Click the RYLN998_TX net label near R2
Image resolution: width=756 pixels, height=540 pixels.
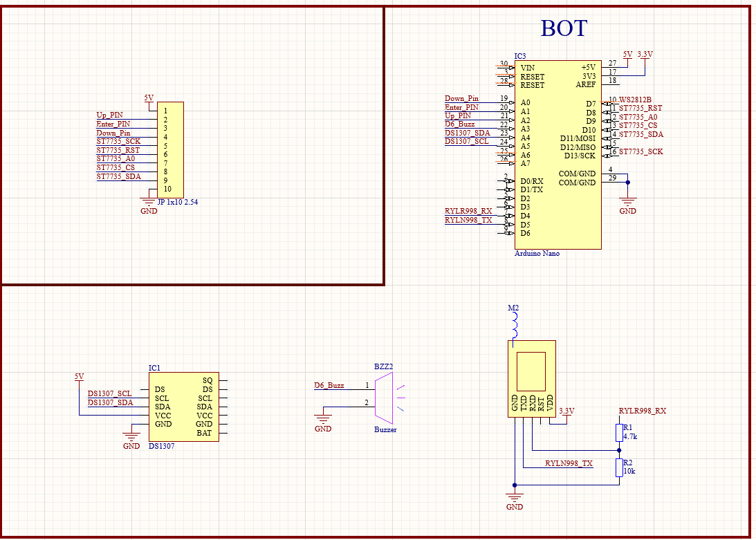pos(569,463)
